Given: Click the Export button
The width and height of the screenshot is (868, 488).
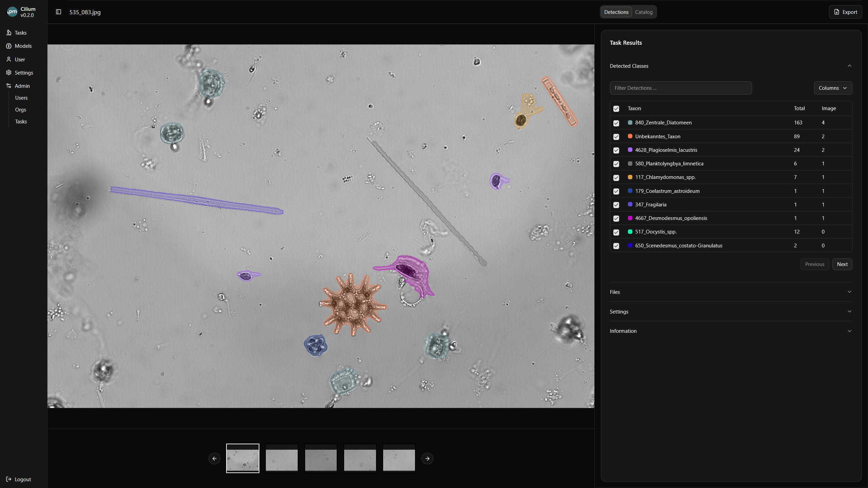Looking at the screenshot, I should click(845, 12).
